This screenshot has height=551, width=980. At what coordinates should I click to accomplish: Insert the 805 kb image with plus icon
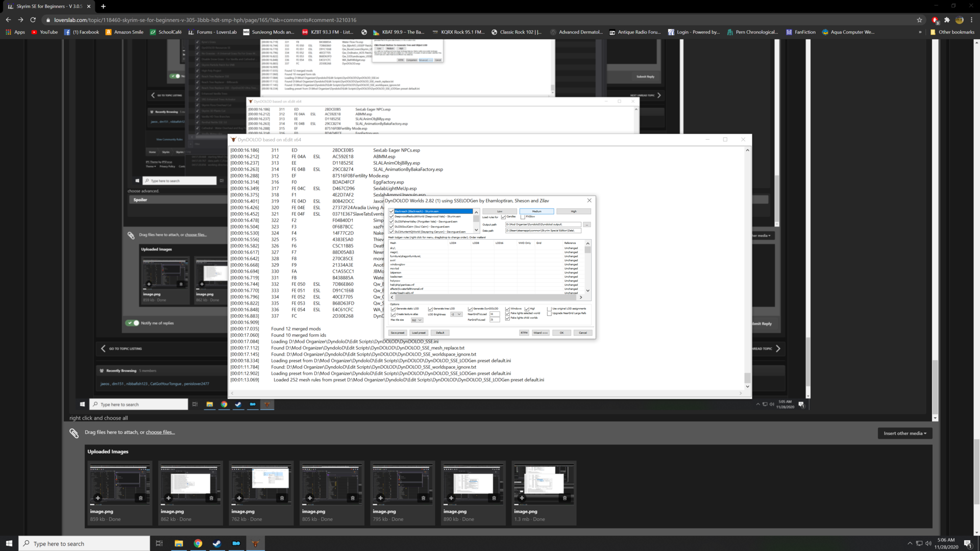pos(309,498)
